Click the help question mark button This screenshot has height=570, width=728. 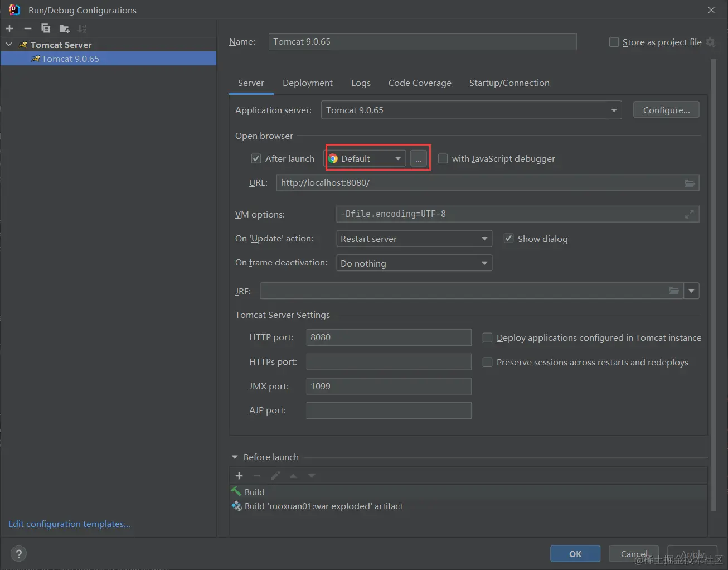18,554
